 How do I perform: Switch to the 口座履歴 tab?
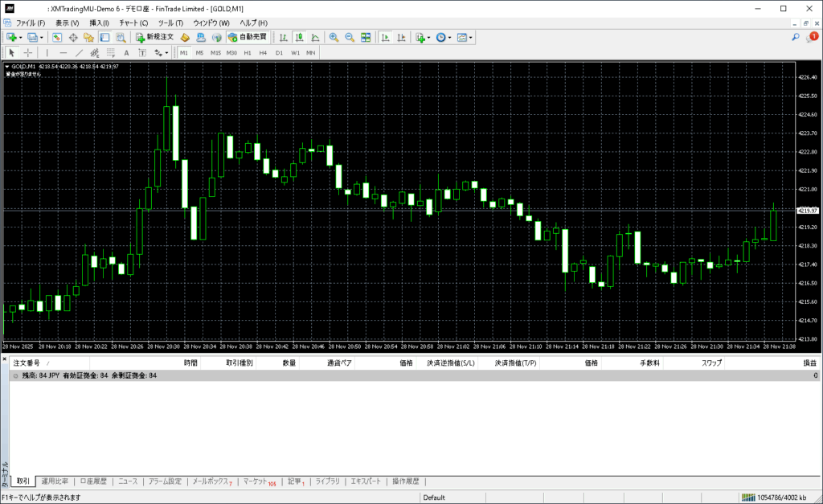[x=93, y=481]
